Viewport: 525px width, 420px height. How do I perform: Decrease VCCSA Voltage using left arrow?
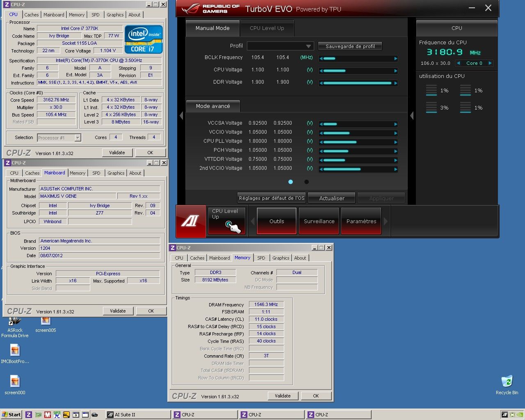321,124
